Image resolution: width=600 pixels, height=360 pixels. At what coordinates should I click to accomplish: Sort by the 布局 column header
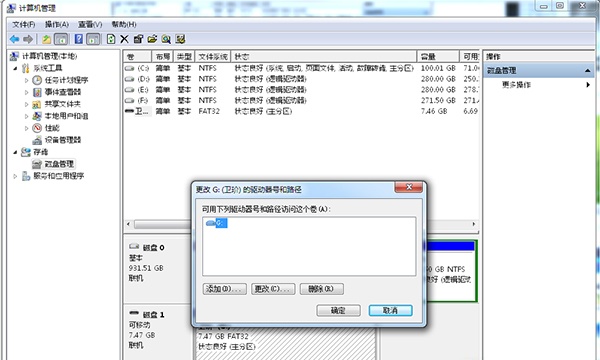[163, 57]
